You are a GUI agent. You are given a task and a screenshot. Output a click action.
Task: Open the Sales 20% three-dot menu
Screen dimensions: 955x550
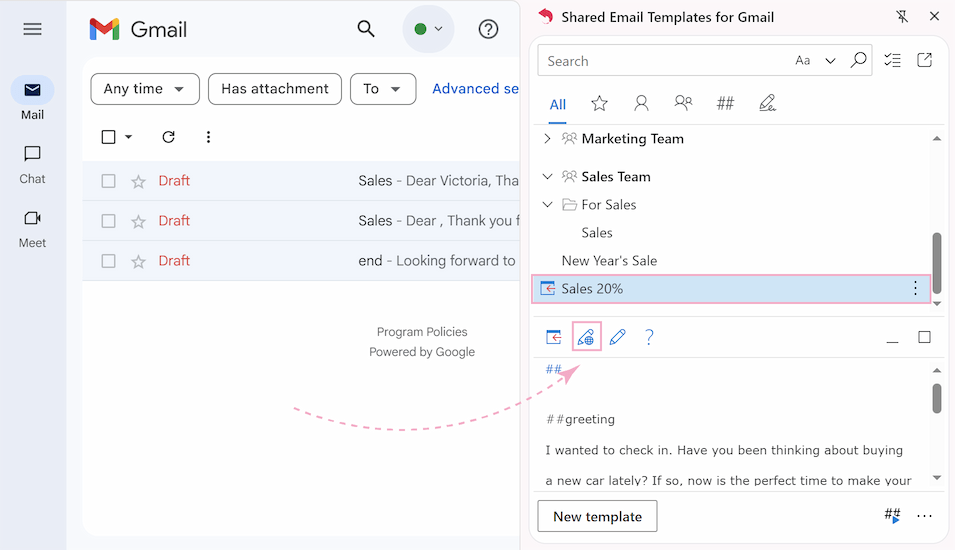tap(915, 289)
